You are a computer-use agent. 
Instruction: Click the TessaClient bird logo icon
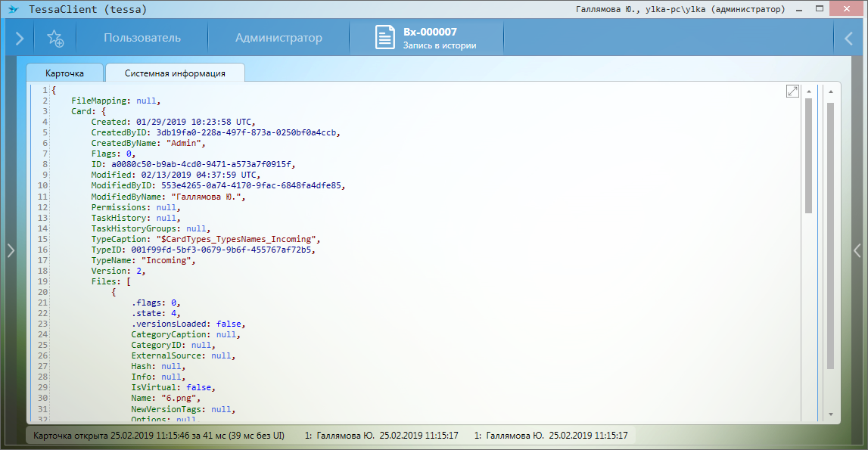[x=13, y=10]
